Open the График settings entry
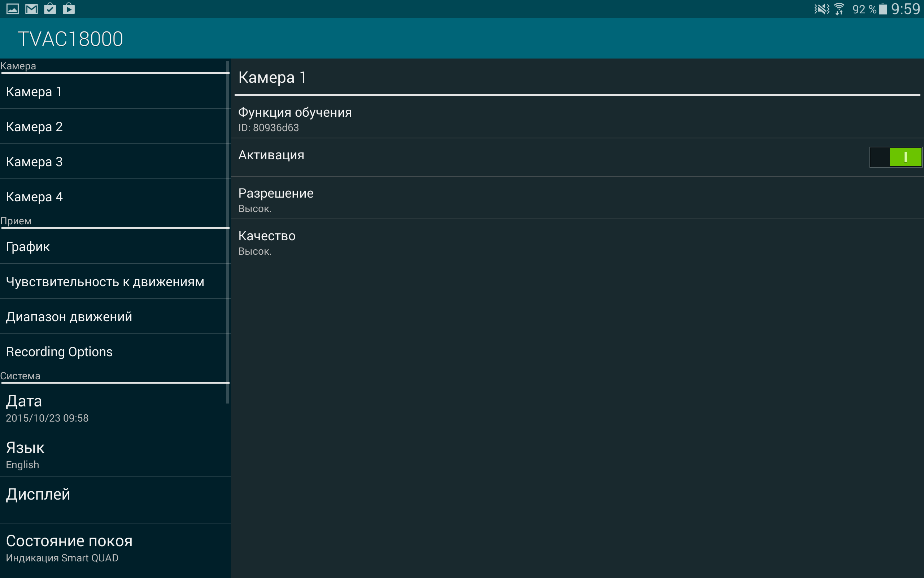 coord(115,247)
